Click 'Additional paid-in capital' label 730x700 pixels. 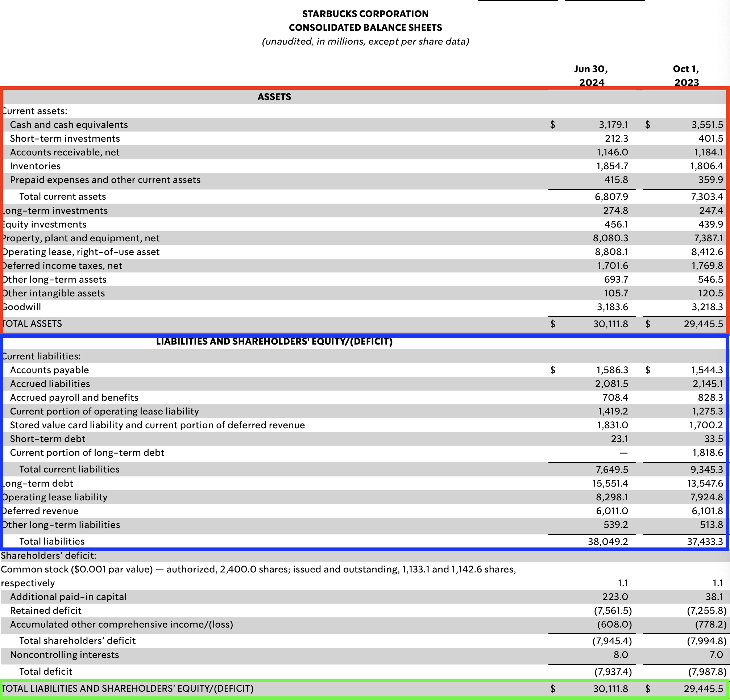point(68,597)
